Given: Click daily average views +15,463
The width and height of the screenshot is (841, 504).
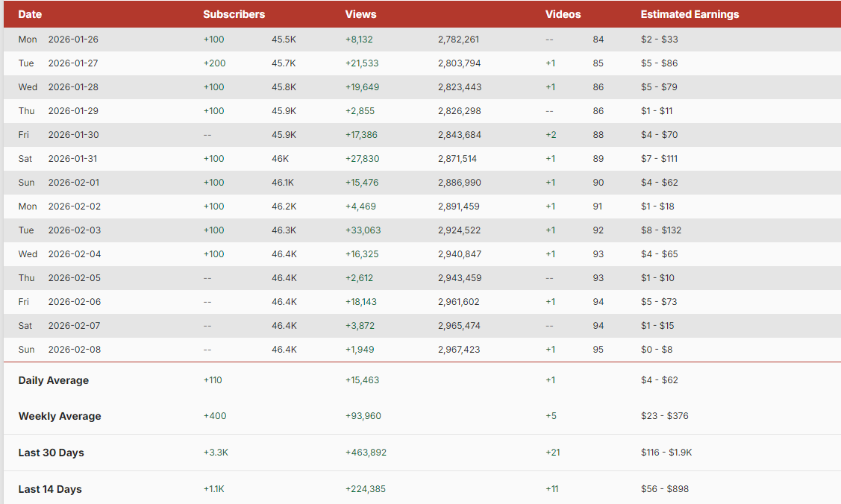Looking at the screenshot, I should pyautogui.click(x=362, y=379).
